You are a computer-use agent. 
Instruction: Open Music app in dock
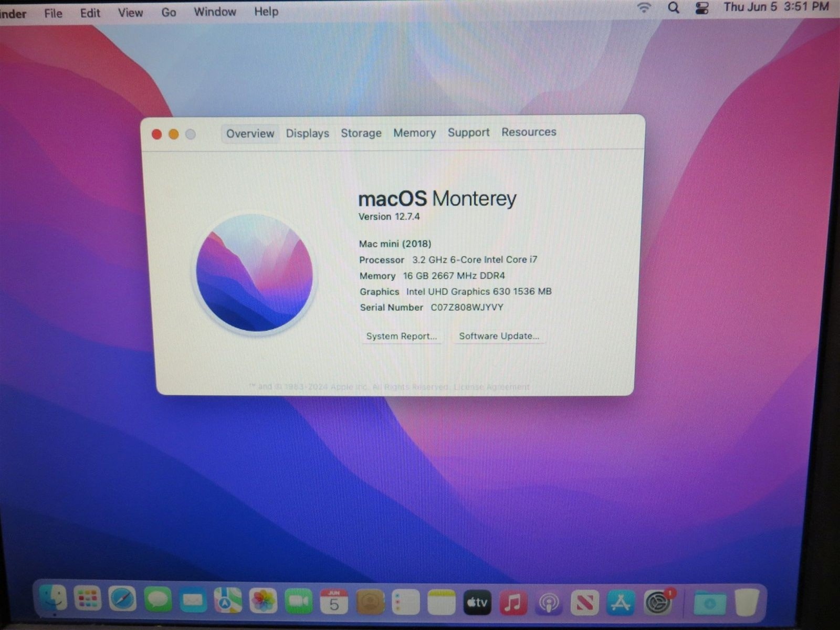pyautogui.click(x=513, y=603)
